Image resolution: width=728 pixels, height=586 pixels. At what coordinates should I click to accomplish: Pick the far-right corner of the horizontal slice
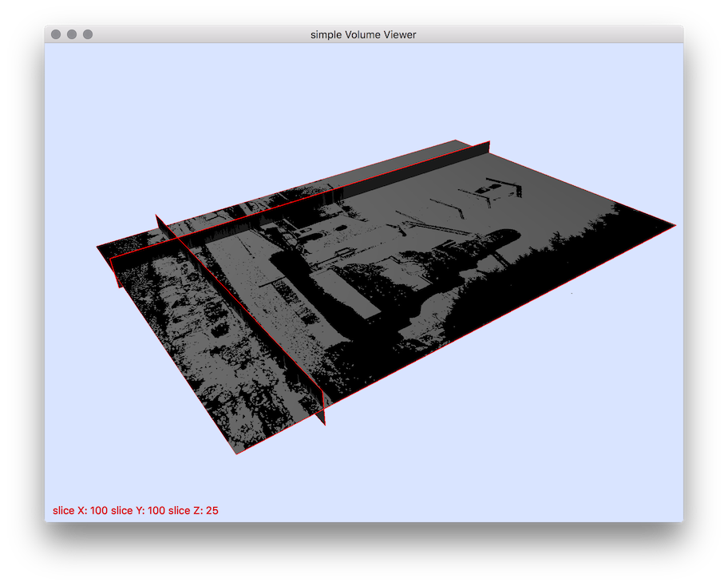click(x=675, y=226)
